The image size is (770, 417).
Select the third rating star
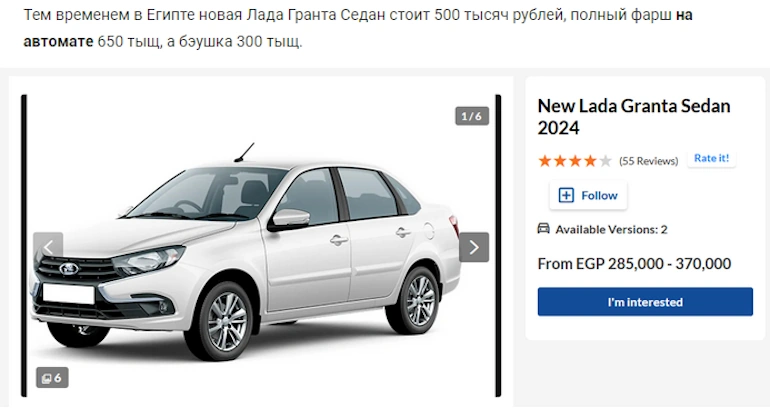point(575,161)
